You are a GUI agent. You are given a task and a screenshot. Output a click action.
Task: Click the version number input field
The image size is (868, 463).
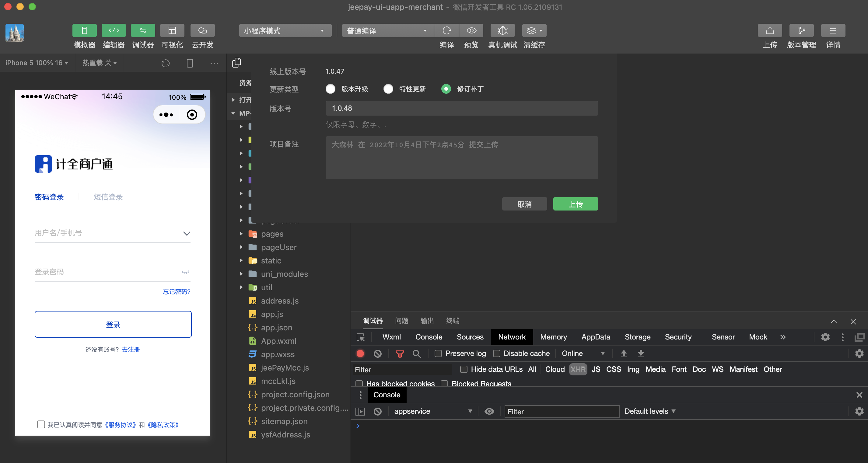[462, 108]
